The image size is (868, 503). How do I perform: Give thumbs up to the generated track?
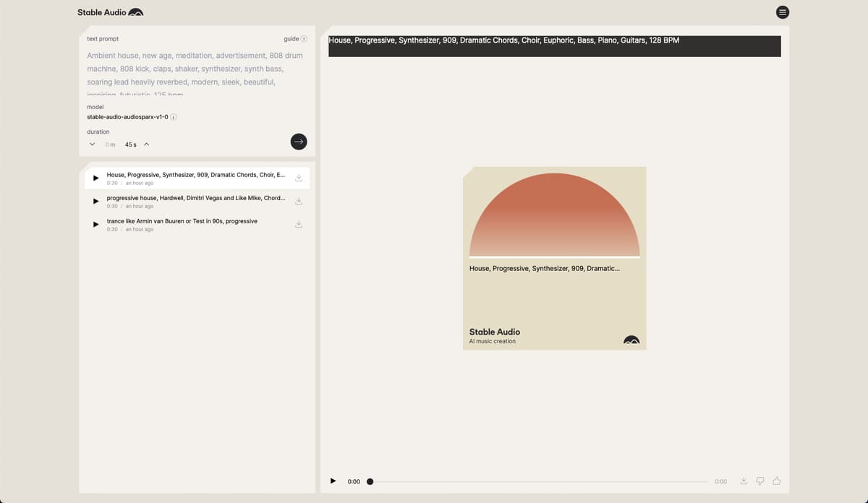pos(777,481)
